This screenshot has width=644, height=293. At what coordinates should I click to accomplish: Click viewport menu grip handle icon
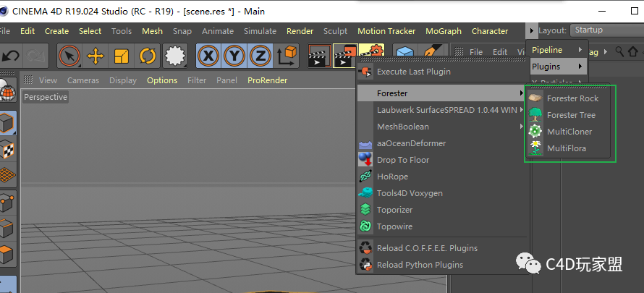[x=28, y=80]
